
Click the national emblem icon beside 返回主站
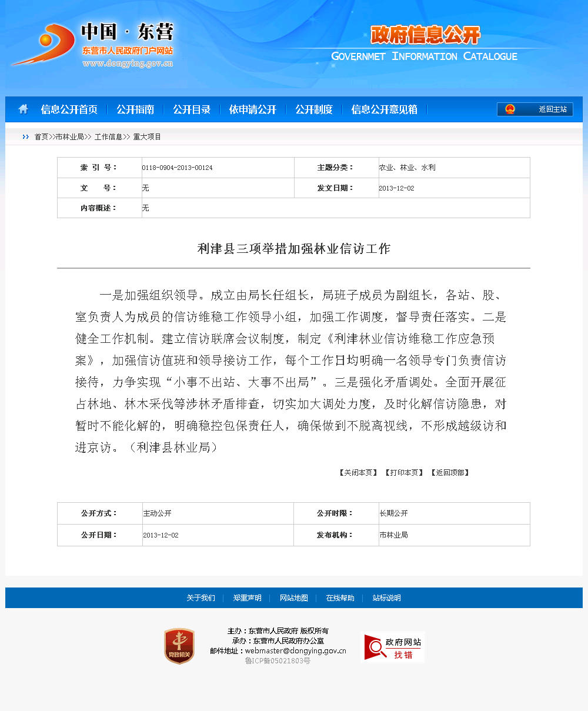[x=510, y=109]
